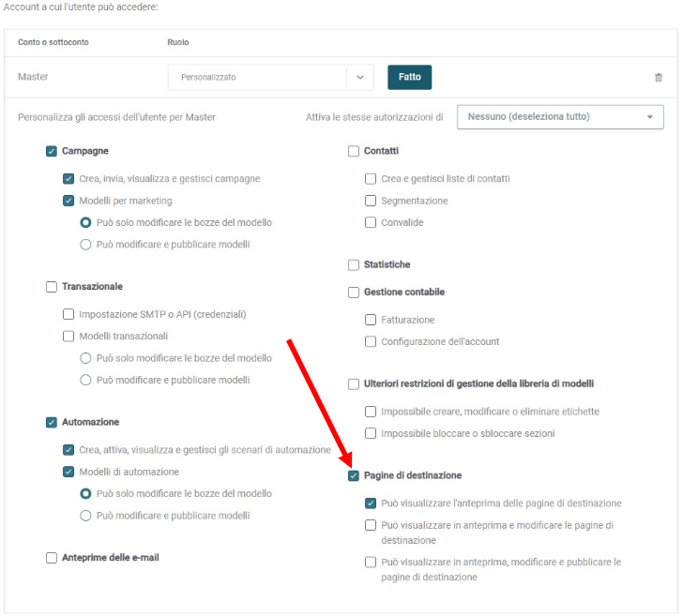683x616 pixels.
Task: Expand the Nessuno (deseleziona tutto) dropdown
Action: [x=560, y=116]
